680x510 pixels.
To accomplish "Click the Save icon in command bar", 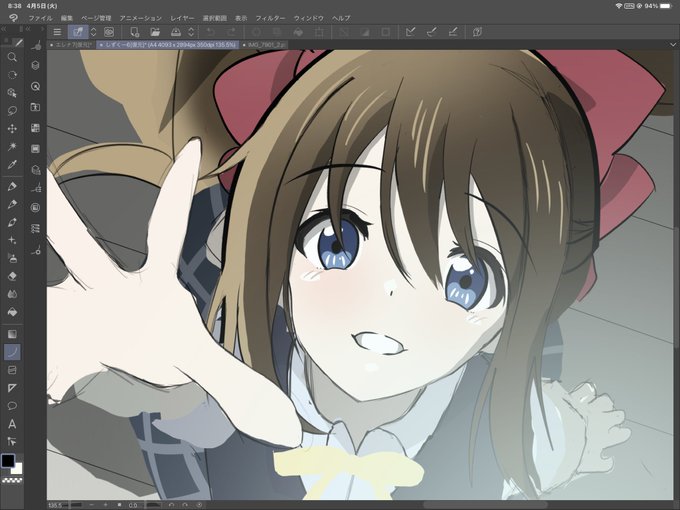I will 176,32.
